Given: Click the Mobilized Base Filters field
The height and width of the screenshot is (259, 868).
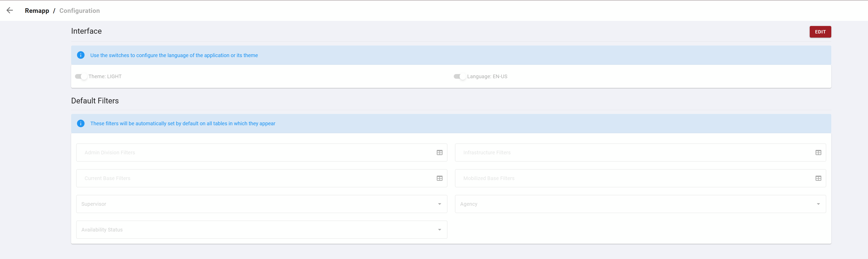Looking at the screenshot, I should [640, 178].
